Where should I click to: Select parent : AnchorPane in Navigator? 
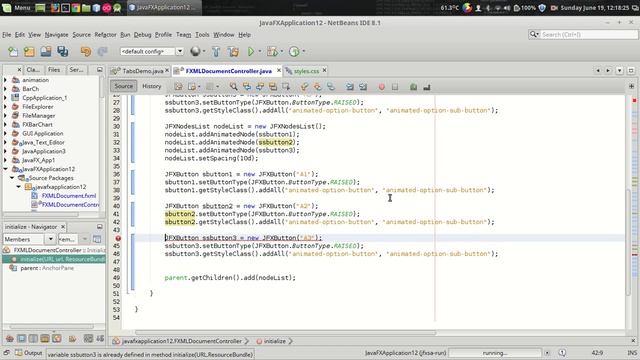pos(47,268)
